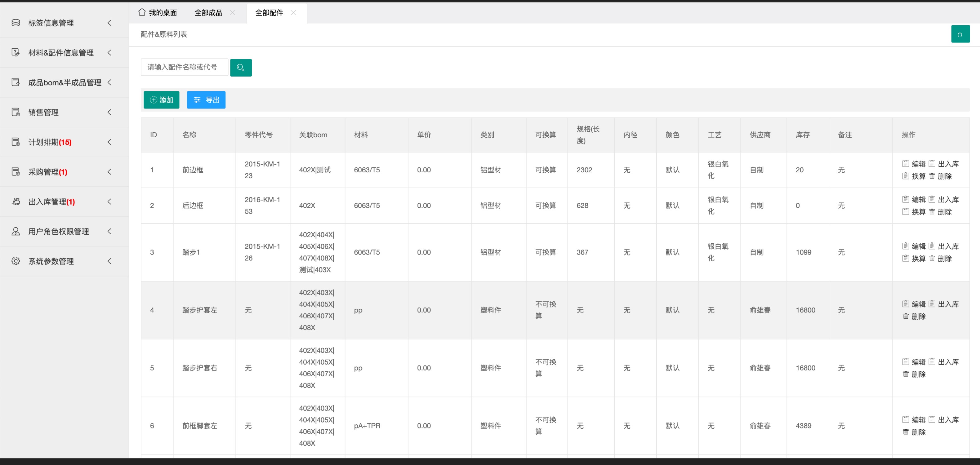Viewport: 980px width, 465px height.
Task: Switch to the 我的桌面 tab
Action: pyautogui.click(x=158, y=12)
